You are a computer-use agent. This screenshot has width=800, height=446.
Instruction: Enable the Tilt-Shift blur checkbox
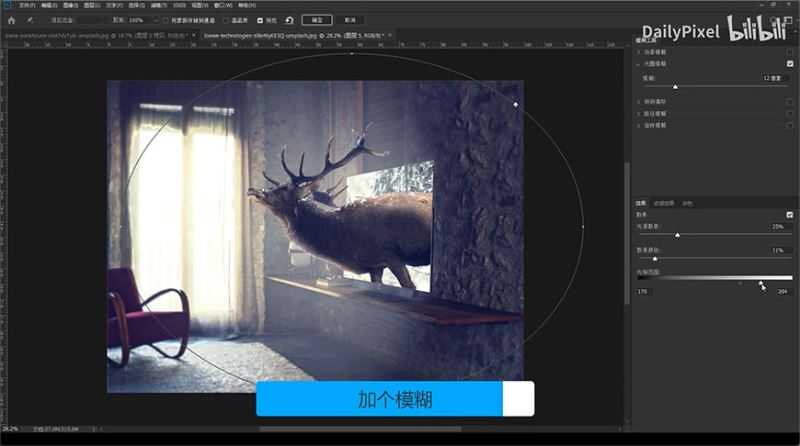click(x=790, y=101)
